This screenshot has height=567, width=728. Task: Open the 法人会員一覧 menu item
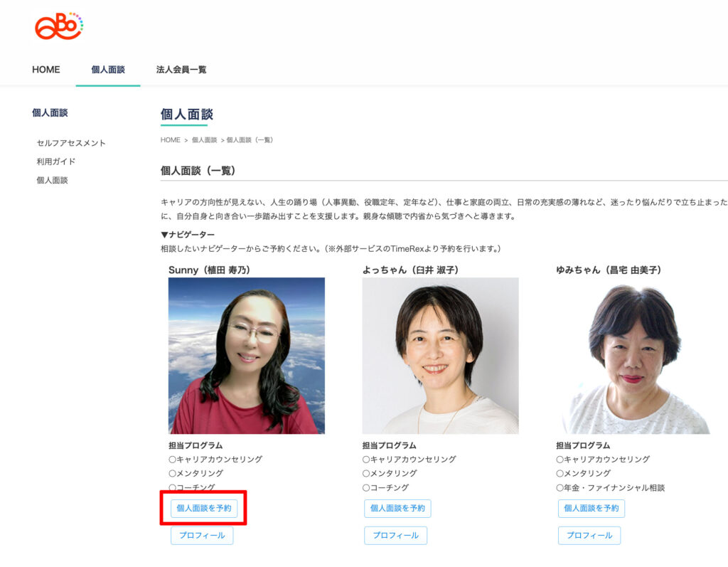coord(181,70)
